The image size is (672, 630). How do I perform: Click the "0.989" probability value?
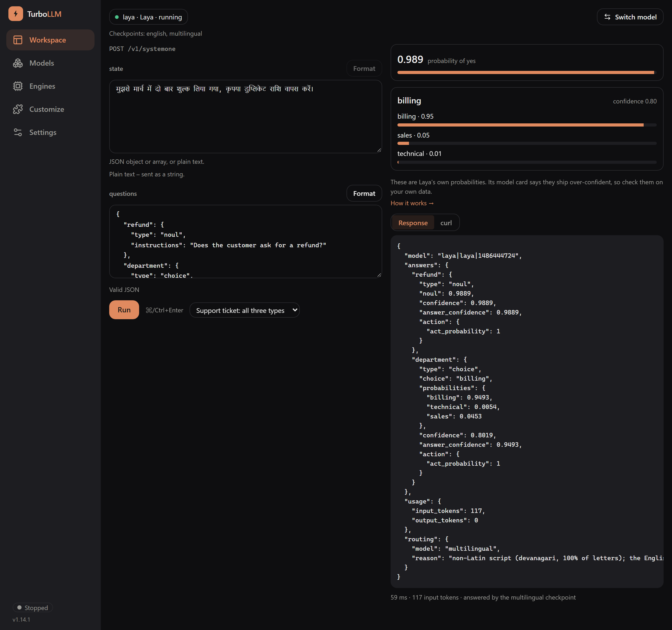(x=410, y=60)
